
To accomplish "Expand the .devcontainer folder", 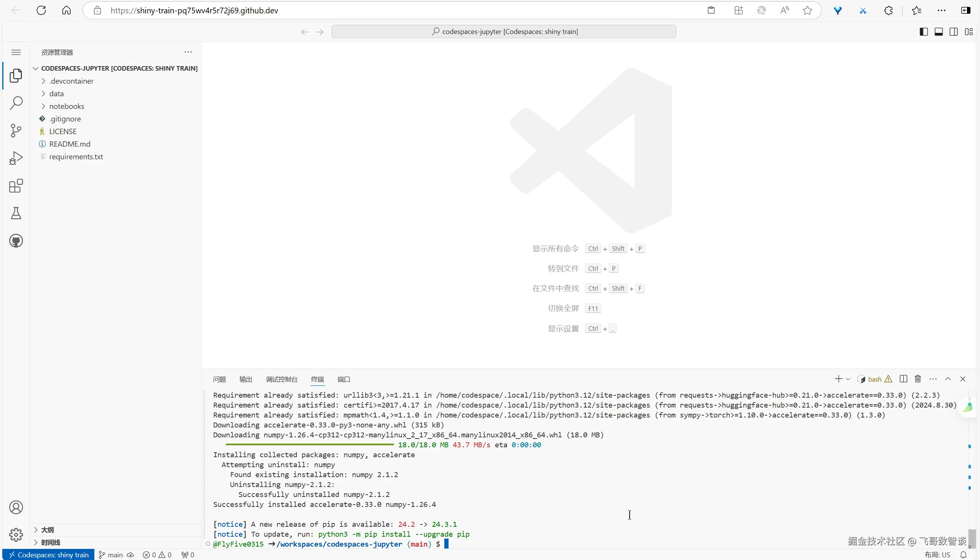I will (x=71, y=81).
